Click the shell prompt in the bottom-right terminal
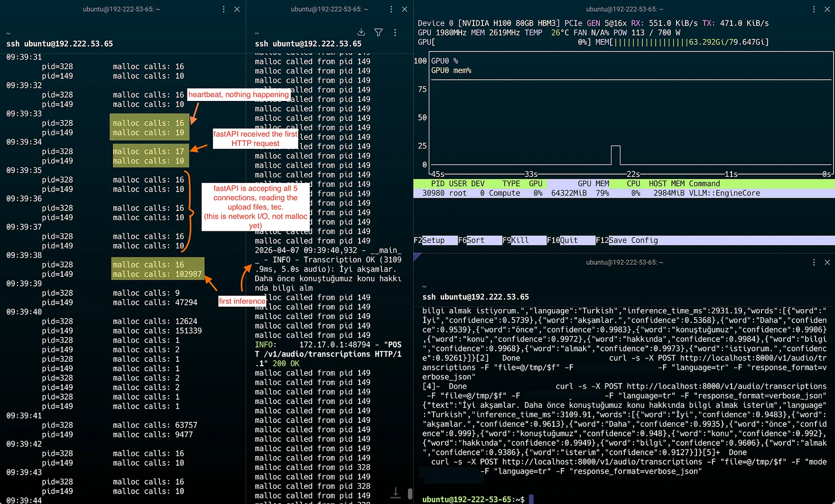 tap(473, 499)
